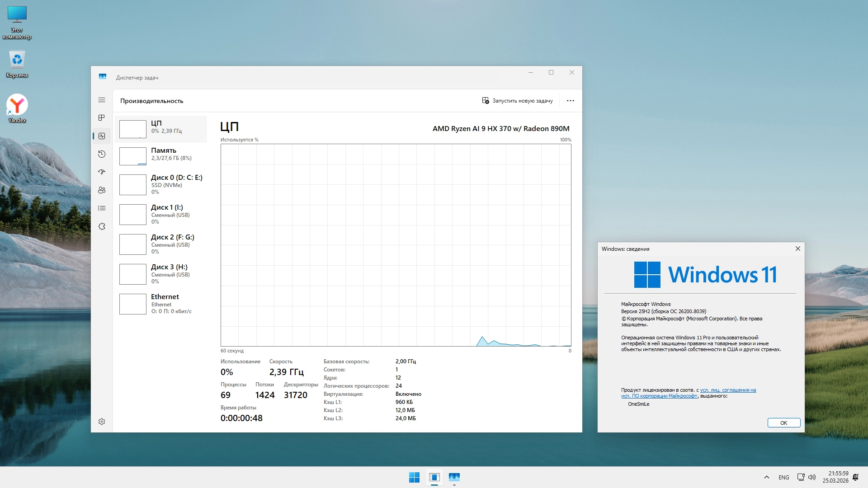Click Запустить новую задачу button

tap(517, 101)
